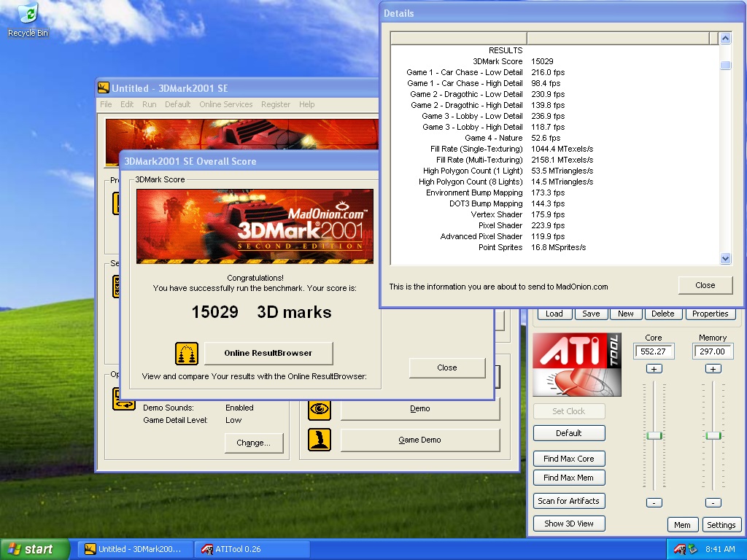747x560 pixels.
Task: Click New profile button in ATITool
Action: pos(625,314)
